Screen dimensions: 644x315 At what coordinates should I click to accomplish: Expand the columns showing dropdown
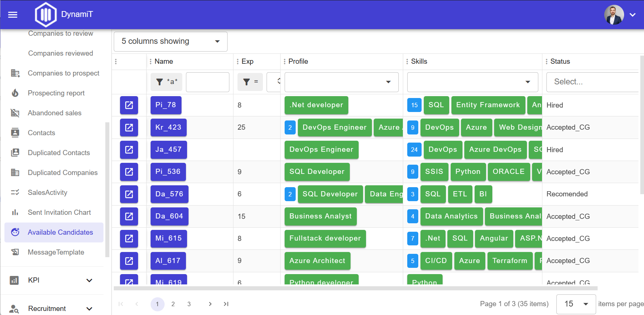pyautogui.click(x=170, y=42)
